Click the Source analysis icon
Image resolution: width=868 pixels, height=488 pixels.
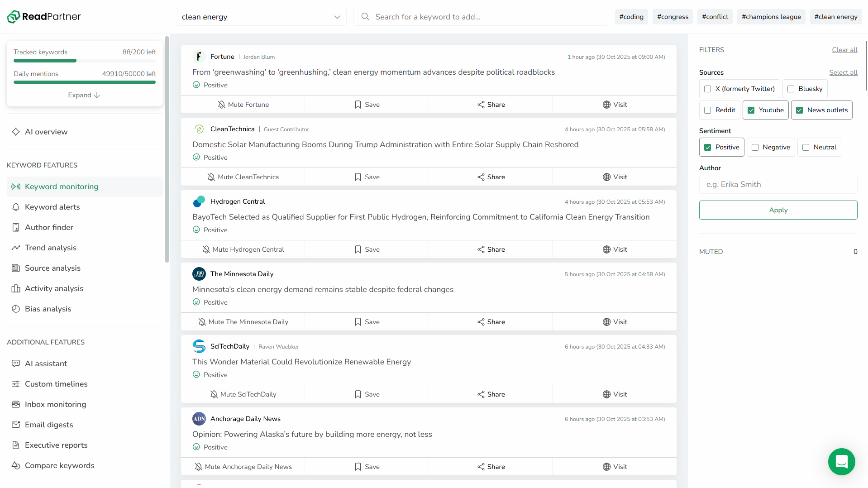click(x=16, y=268)
